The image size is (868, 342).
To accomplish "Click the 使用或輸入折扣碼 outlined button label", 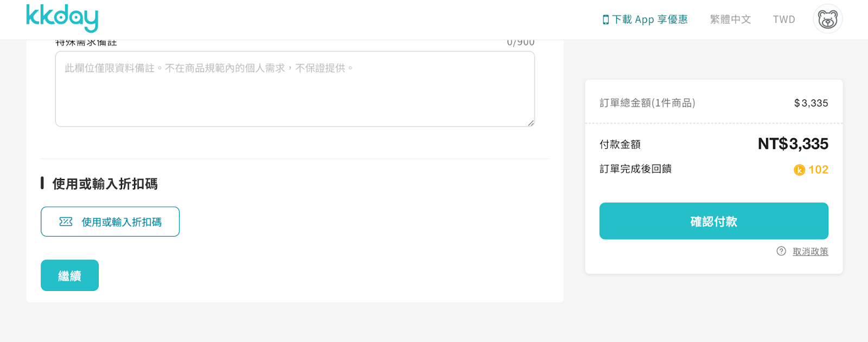I will [x=122, y=222].
